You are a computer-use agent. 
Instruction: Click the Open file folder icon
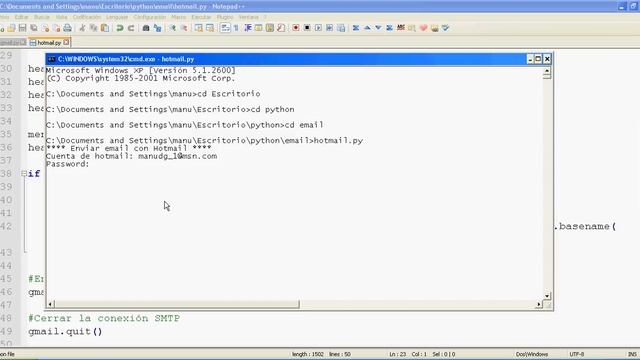(x=11, y=28)
